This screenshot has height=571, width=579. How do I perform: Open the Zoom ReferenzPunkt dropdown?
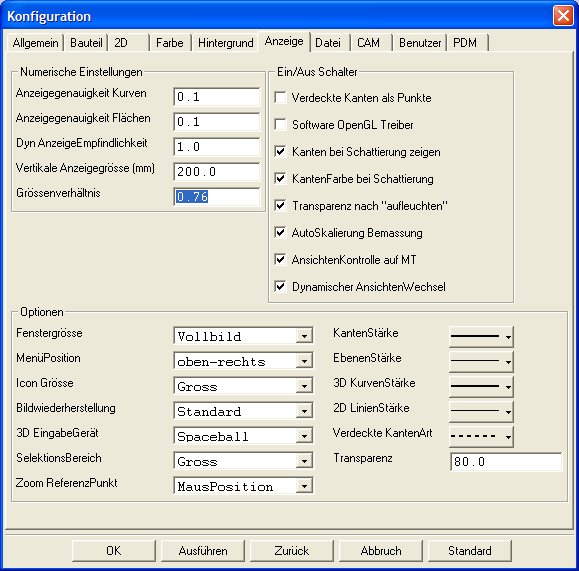coord(243,486)
